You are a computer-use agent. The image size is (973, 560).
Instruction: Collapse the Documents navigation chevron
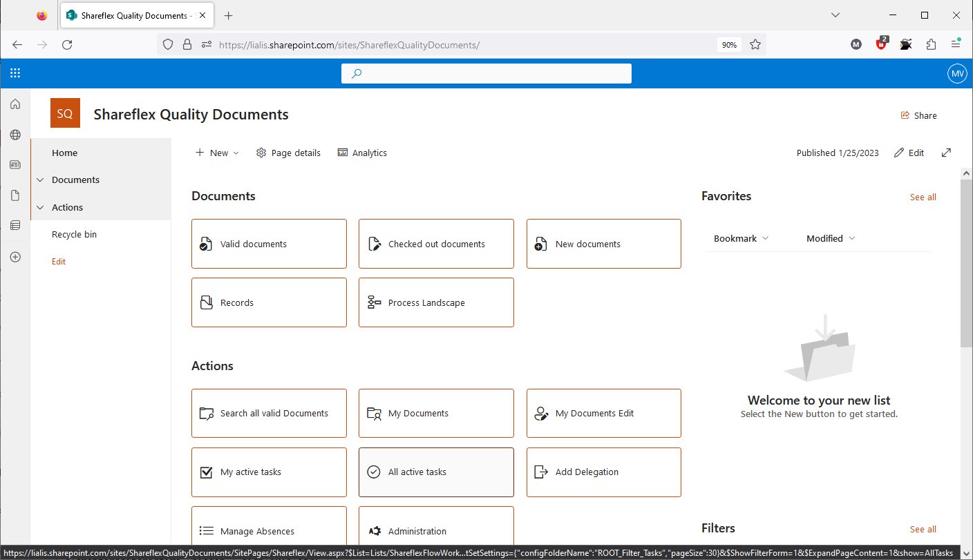pyautogui.click(x=39, y=180)
